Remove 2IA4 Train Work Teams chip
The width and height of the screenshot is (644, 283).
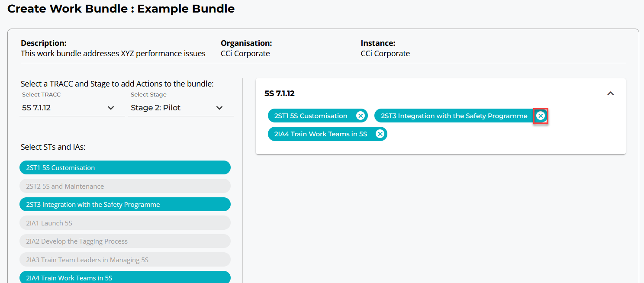[380, 134]
